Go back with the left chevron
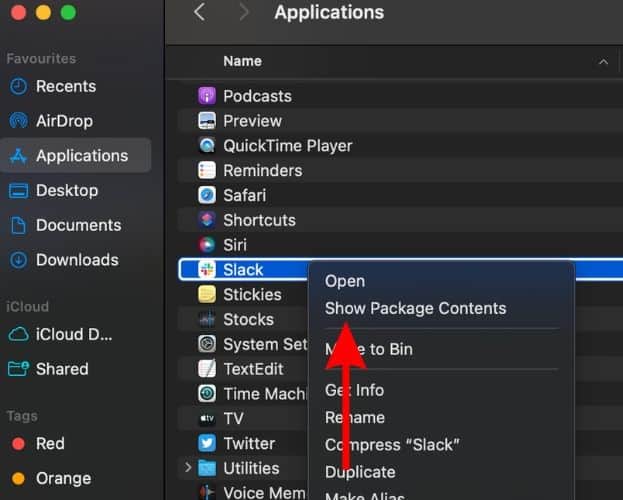 point(199,13)
